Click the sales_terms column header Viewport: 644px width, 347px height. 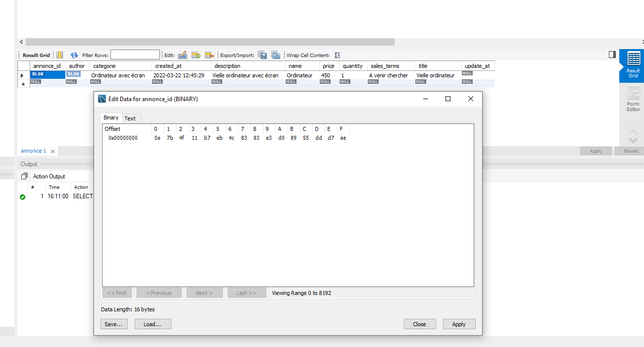(391, 66)
